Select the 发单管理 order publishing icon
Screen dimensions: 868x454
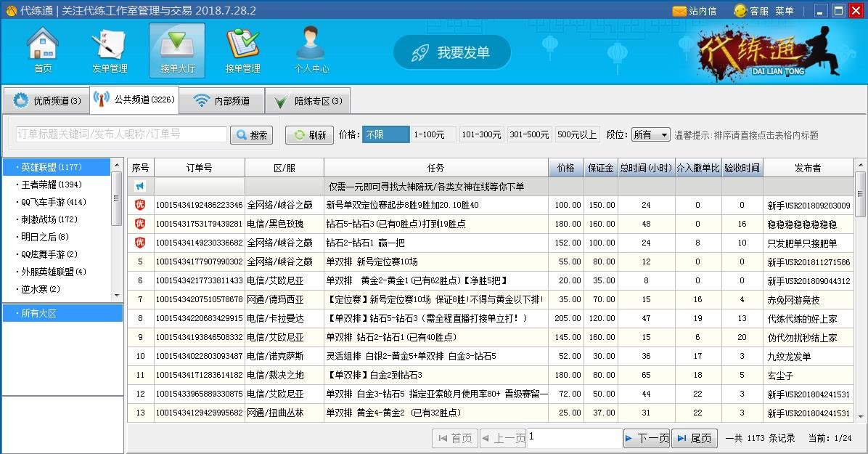109,49
